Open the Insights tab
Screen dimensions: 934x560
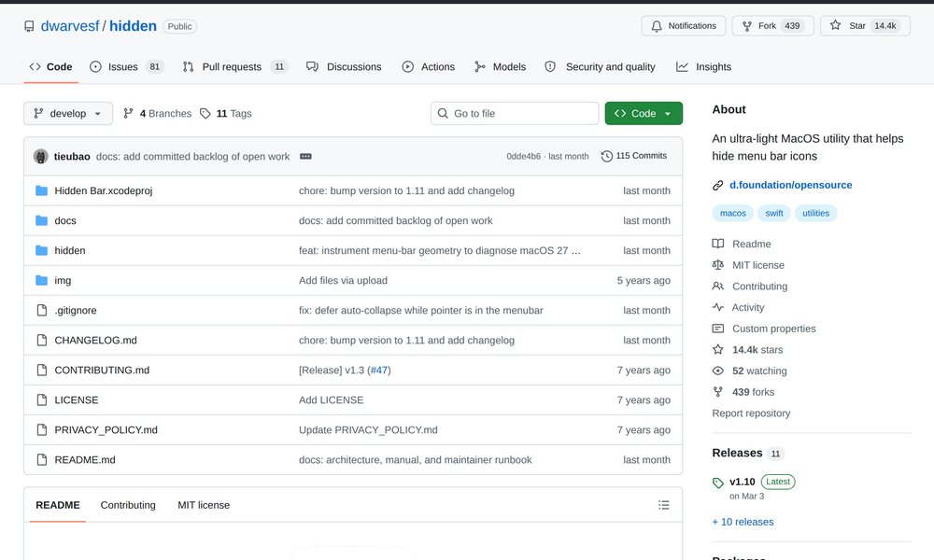pos(703,66)
